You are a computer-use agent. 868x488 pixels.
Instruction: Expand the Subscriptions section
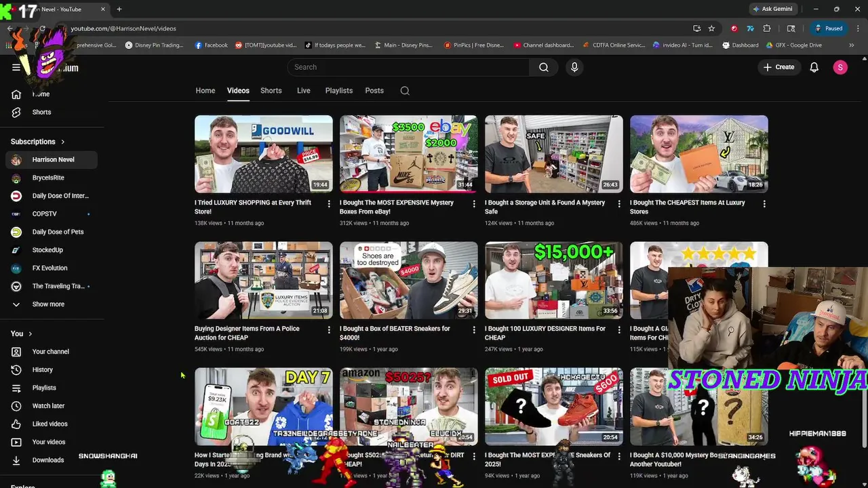pyautogui.click(x=38, y=142)
